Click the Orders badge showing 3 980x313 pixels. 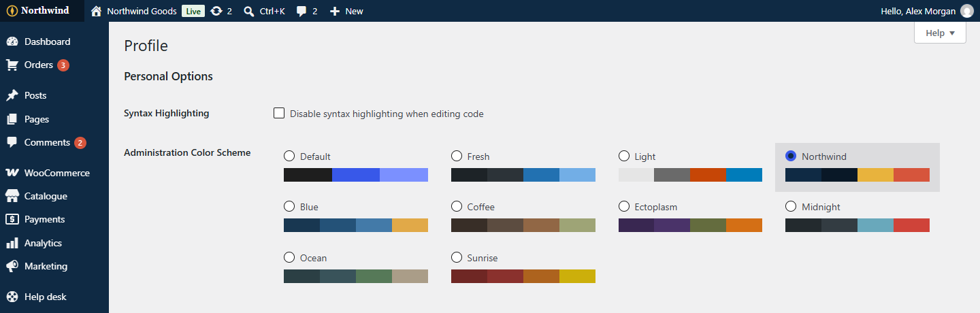point(63,65)
